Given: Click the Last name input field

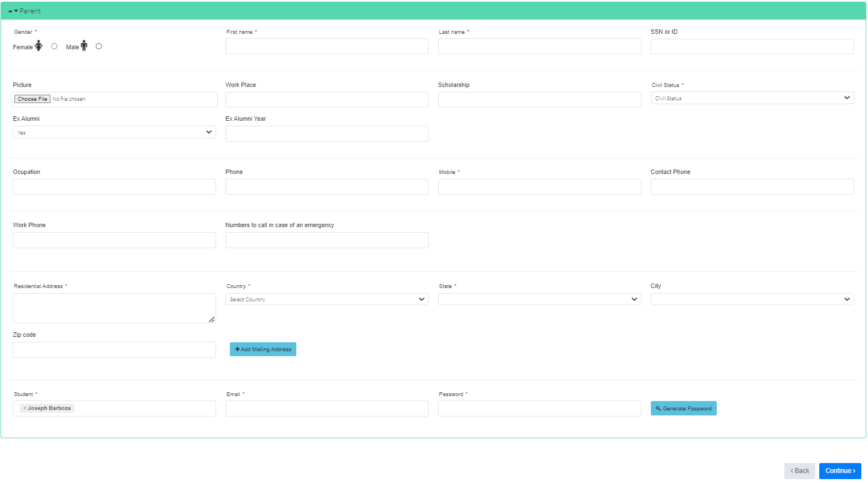Looking at the screenshot, I should (540, 47).
